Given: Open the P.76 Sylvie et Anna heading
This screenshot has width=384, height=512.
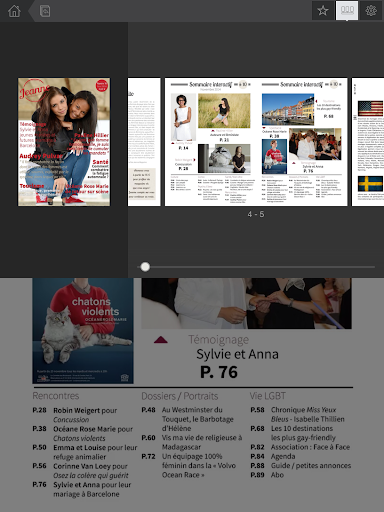Looking at the screenshot, I should click(219, 372).
